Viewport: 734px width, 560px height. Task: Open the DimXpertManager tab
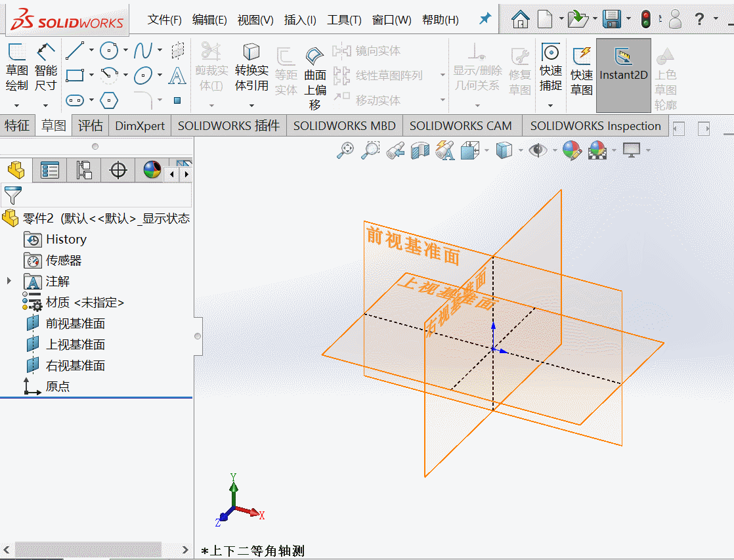pyautogui.click(x=118, y=169)
